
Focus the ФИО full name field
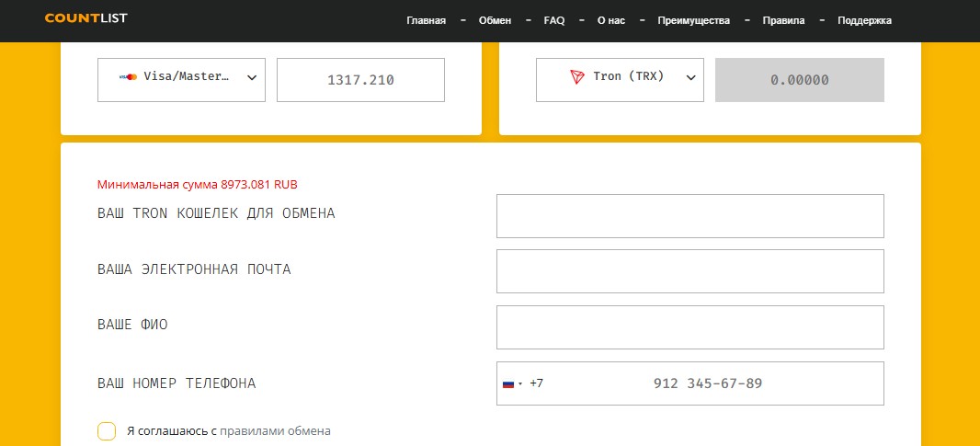pos(690,327)
